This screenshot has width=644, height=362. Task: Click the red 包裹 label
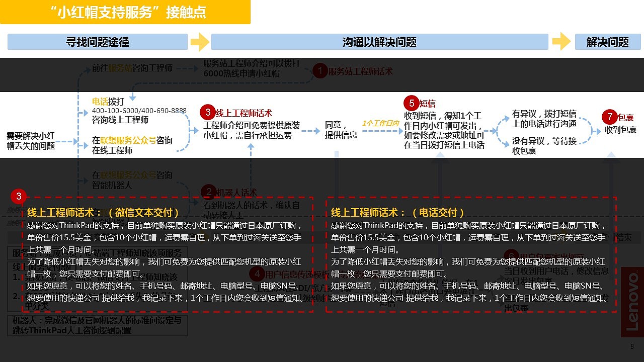[x=626, y=118]
